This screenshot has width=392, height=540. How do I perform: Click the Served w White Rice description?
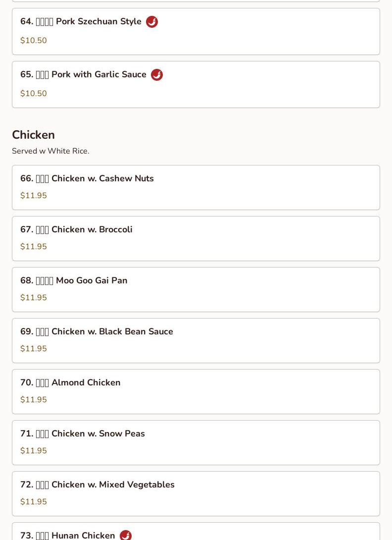pyautogui.click(x=50, y=151)
